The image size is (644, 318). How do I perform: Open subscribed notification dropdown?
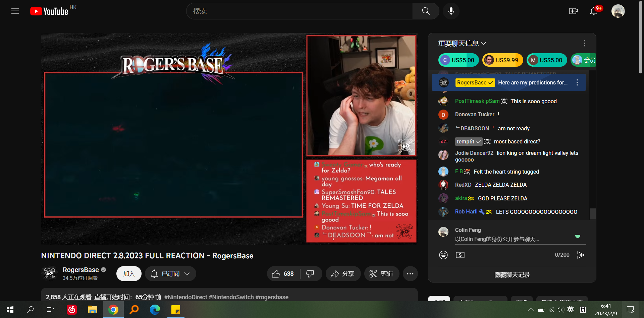pos(170,273)
